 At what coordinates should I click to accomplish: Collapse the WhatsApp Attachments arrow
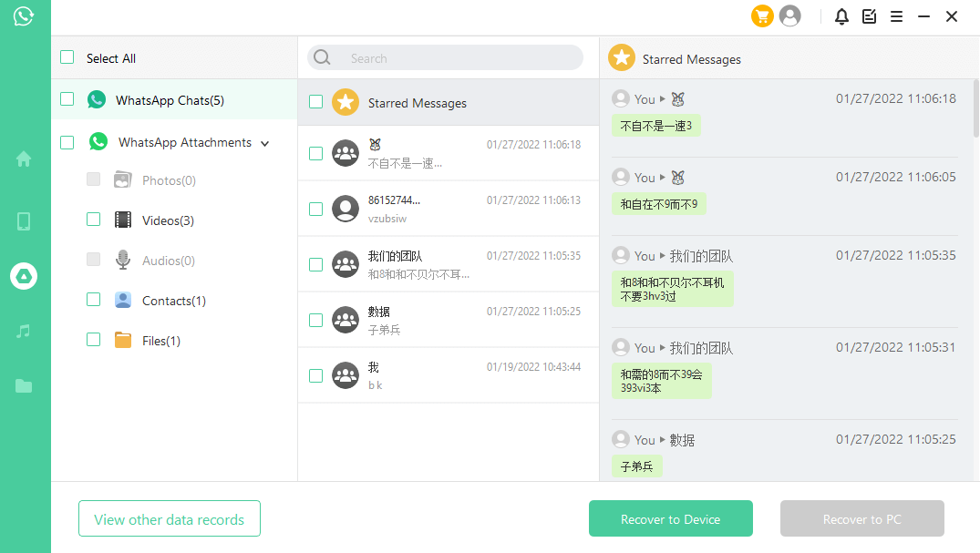coord(265,144)
